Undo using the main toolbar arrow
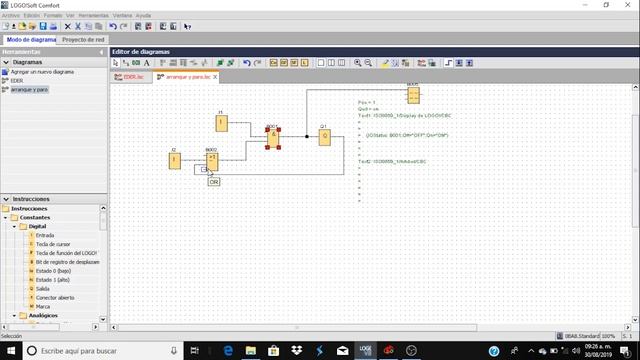Viewport: 640px width, 360px height. pyautogui.click(x=113, y=27)
